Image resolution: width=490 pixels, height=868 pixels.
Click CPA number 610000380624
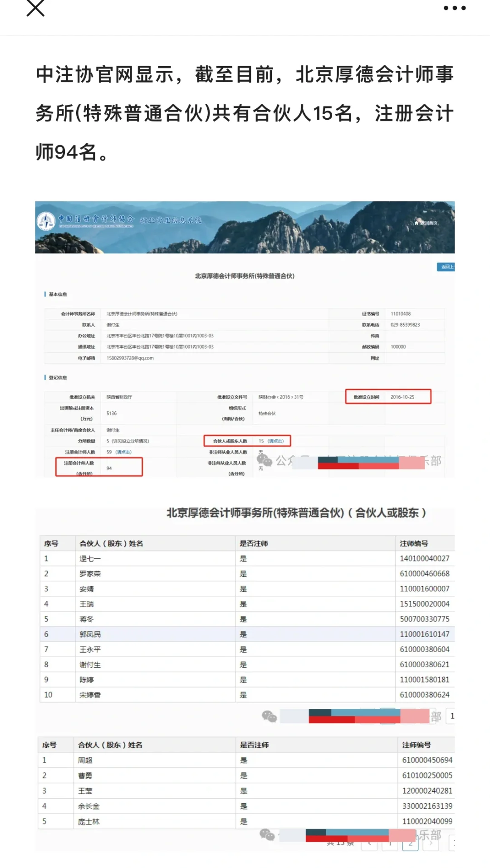tap(424, 695)
